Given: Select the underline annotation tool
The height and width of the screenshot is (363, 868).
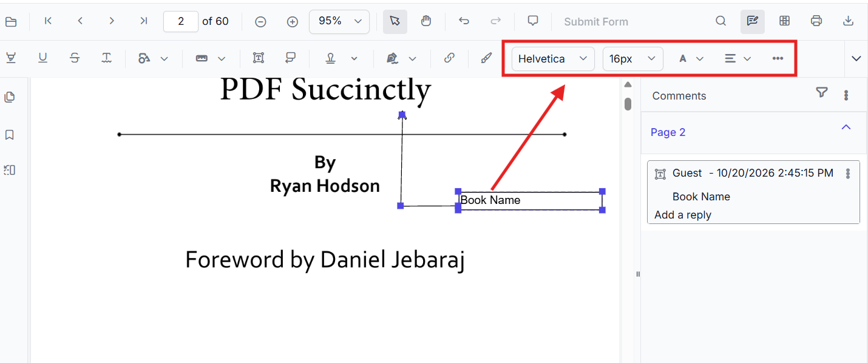Looking at the screenshot, I should click(x=42, y=58).
